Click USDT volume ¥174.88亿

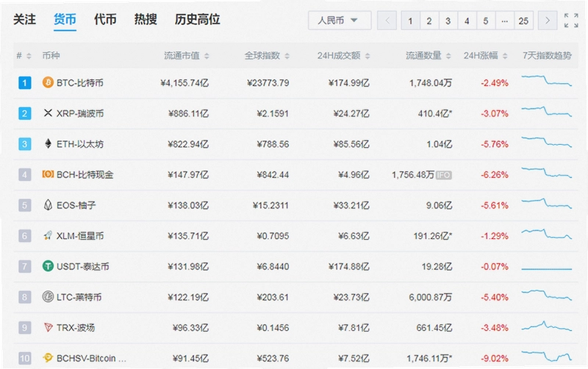[348, 267]
